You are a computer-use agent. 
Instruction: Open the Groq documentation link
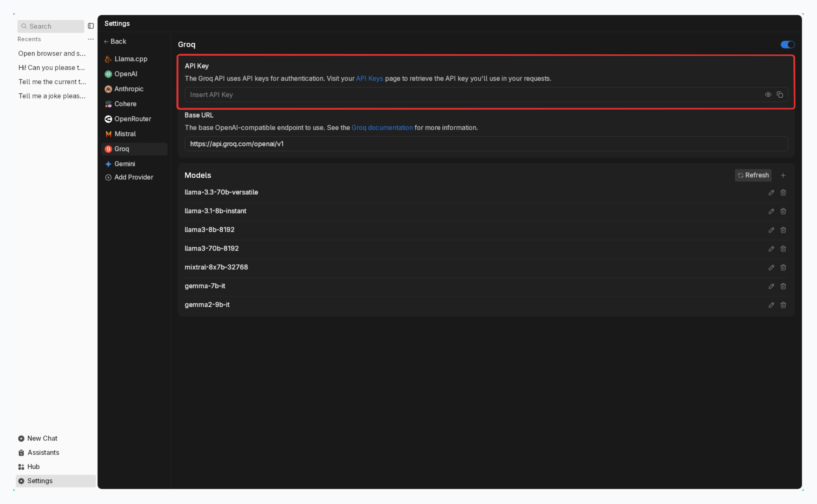[382, 128]
